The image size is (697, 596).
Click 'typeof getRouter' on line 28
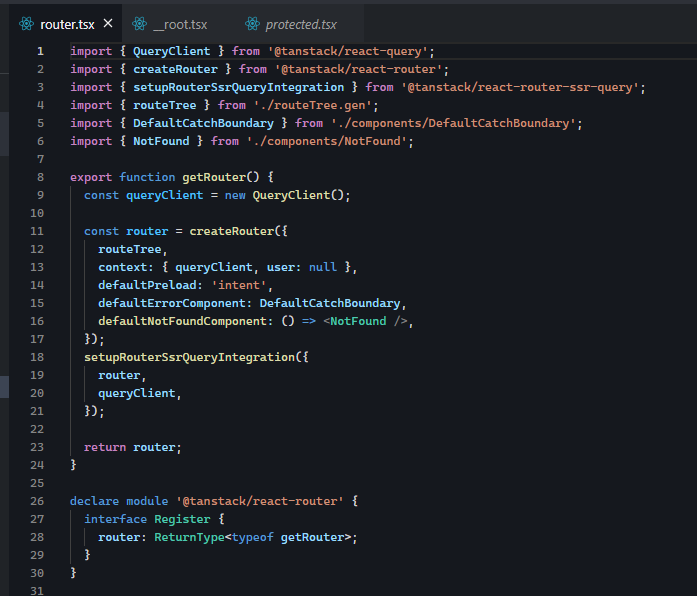point(288,537)
